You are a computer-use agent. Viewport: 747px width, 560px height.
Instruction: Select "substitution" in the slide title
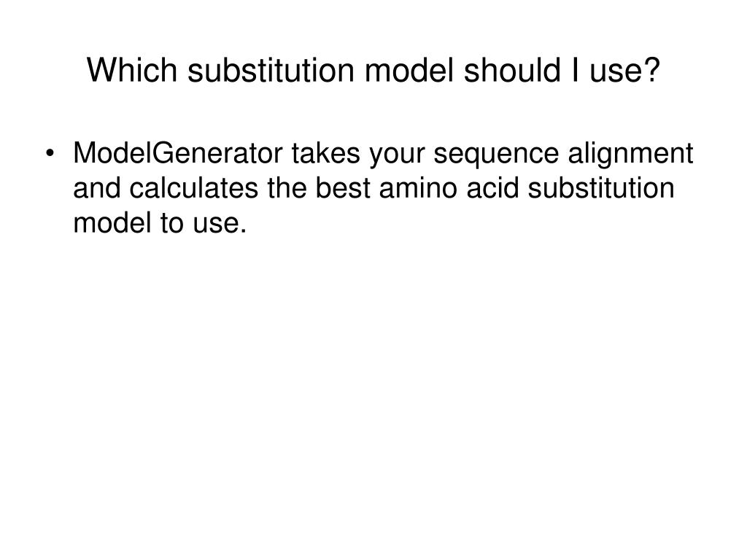pyautogui.click(x=271, y=70)
